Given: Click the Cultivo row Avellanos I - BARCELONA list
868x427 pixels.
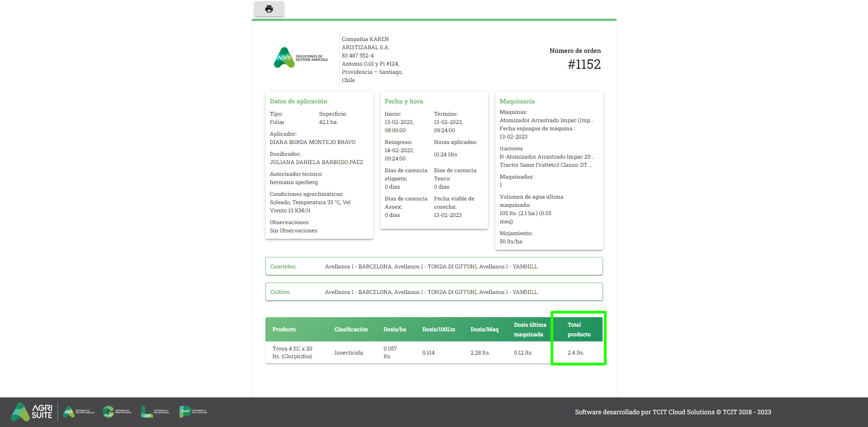Looking at the screenshot, I should point(431,292).
